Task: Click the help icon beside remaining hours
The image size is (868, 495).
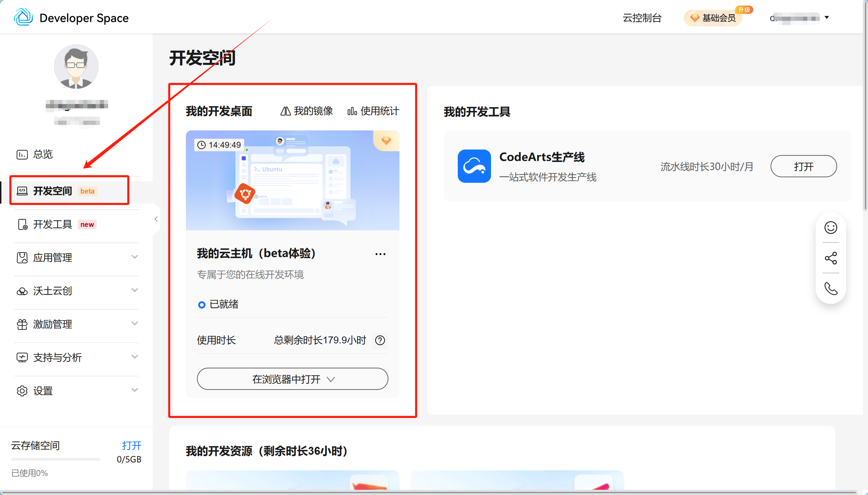Action: 380,340
